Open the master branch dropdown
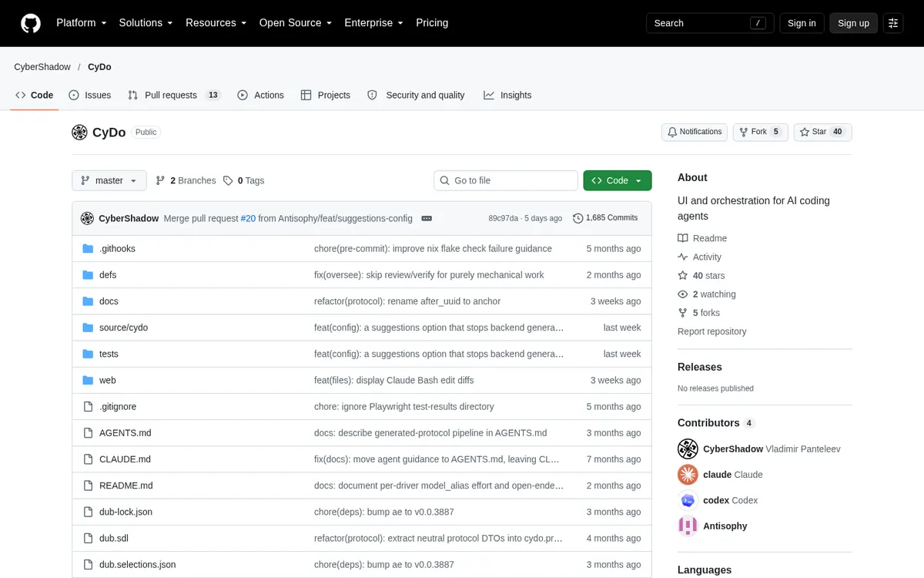Screen dimensions: 924x578 109,180
